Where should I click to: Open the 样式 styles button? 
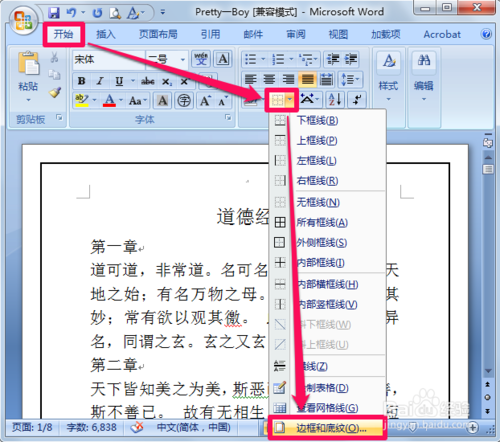[388, 76]
